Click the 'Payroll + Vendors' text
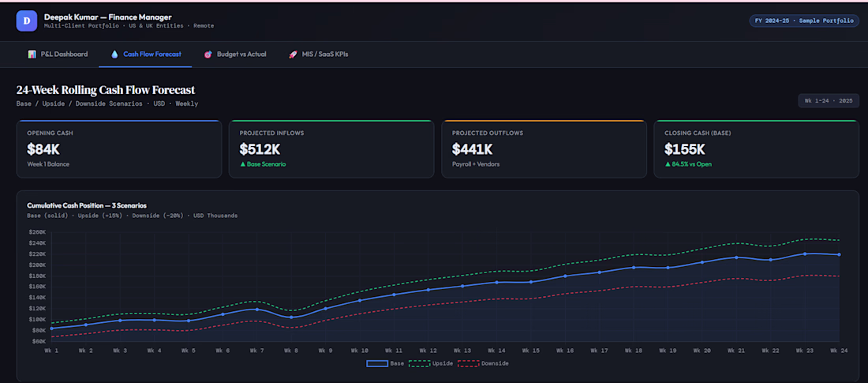The width and height of the screenshot is (868, 383). [x=476, y=164]
